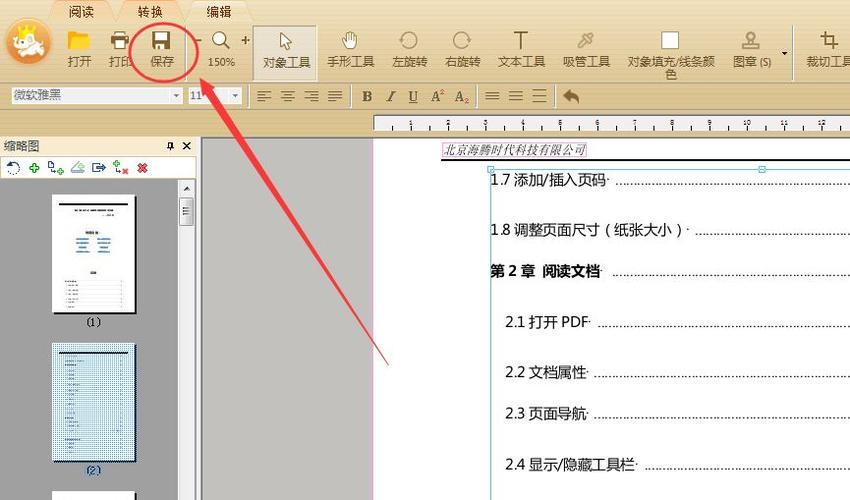Click the entry 2.2 文档属性
This screenshot has width=850, height=500.
(x=545, y=372)
